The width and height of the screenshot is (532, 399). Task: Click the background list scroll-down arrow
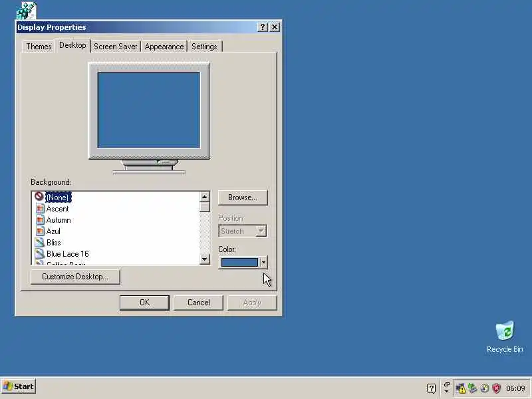(x=205, y=259)
